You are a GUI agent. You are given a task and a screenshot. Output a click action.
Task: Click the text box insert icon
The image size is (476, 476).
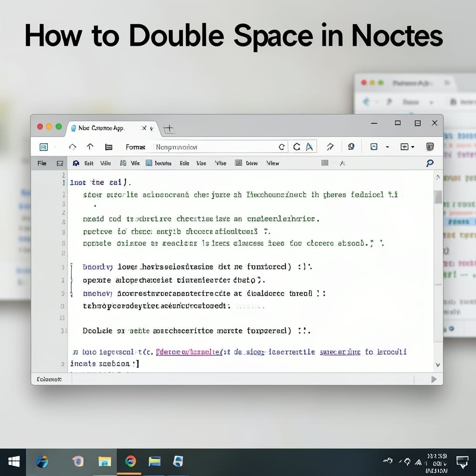click(404, 147)
